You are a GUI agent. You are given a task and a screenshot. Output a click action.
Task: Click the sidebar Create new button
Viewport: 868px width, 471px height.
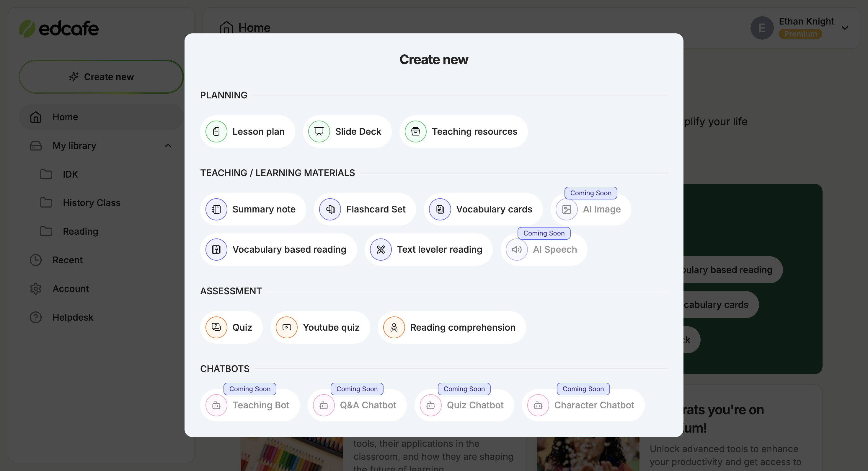101,77
